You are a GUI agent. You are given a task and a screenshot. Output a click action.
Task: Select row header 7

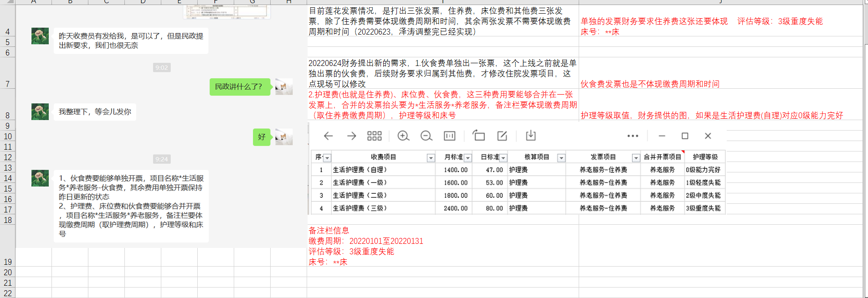[x=8, y=73]
